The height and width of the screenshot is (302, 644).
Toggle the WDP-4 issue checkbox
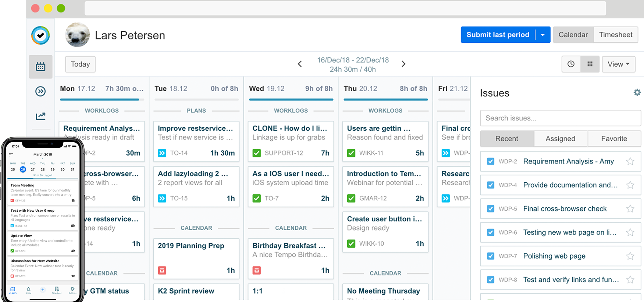[x=490, y=185]
